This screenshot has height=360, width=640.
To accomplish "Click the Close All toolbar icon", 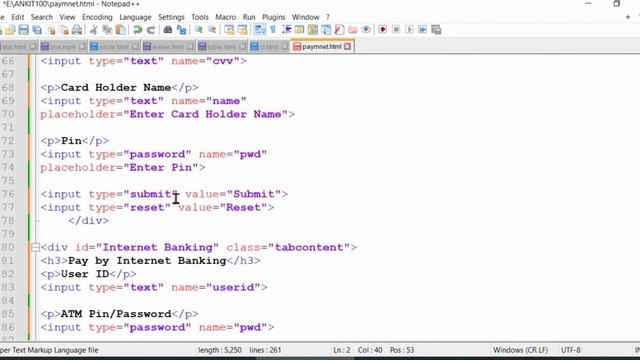I will (x=64, y=30).
